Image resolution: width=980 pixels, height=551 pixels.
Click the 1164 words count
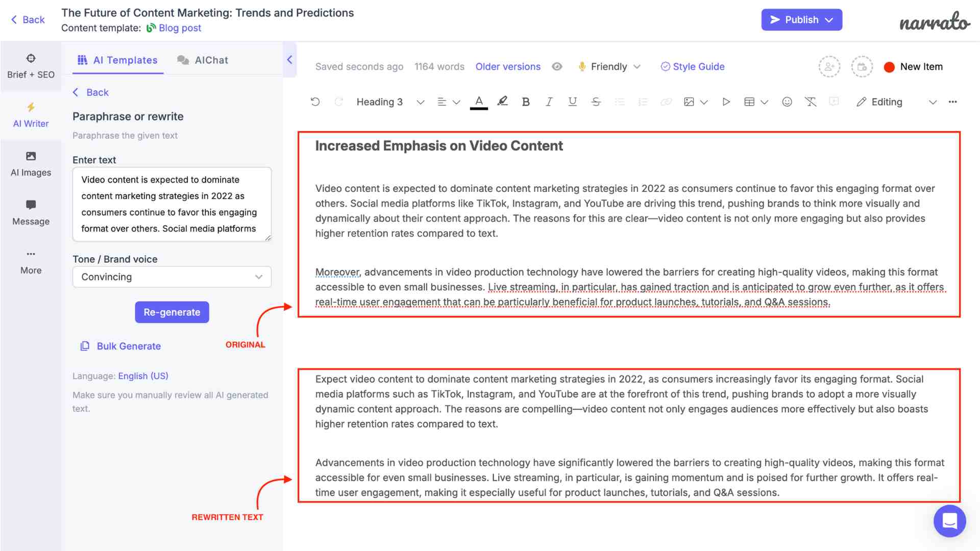coord(439,67)
